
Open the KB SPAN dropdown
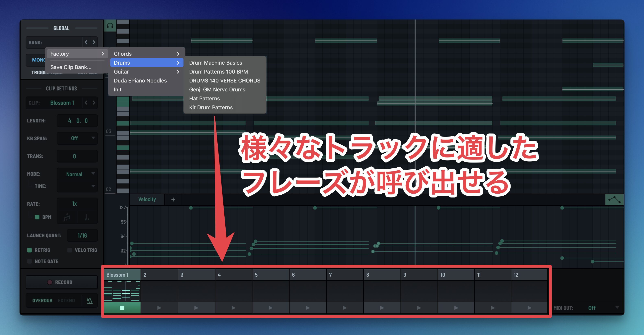77,138
